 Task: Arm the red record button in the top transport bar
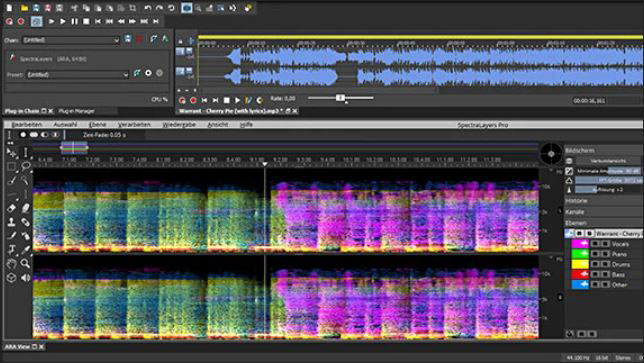21,21
